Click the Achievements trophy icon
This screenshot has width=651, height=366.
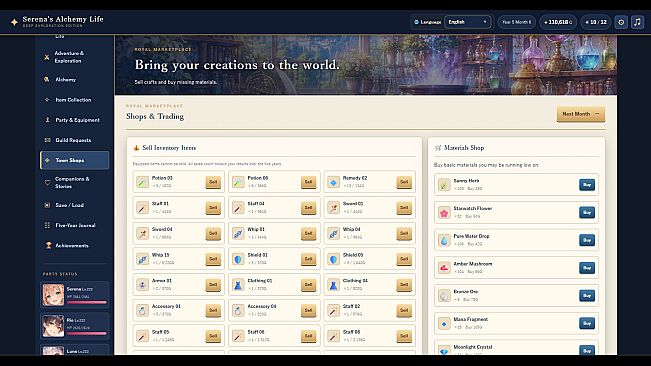point(48,245)
